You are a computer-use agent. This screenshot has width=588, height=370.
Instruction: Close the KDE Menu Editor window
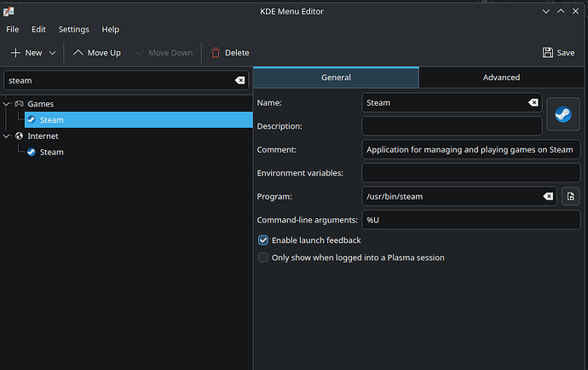tap(575, 11)
